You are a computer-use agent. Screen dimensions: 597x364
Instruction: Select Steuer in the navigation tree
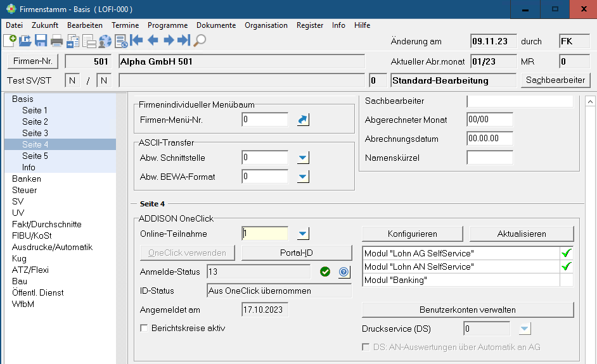(24, 190)
